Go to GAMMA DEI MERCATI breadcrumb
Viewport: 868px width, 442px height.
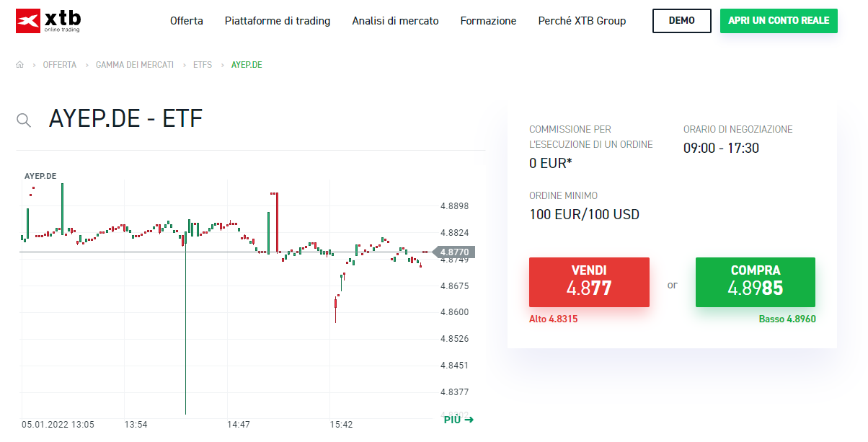pyautogui.click(x=135, y=65)
